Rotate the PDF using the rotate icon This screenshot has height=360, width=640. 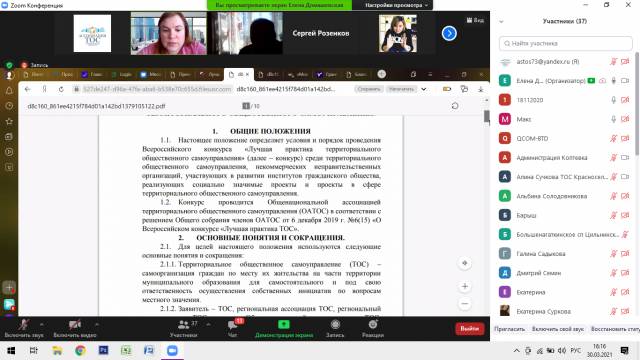coord(455,106)
